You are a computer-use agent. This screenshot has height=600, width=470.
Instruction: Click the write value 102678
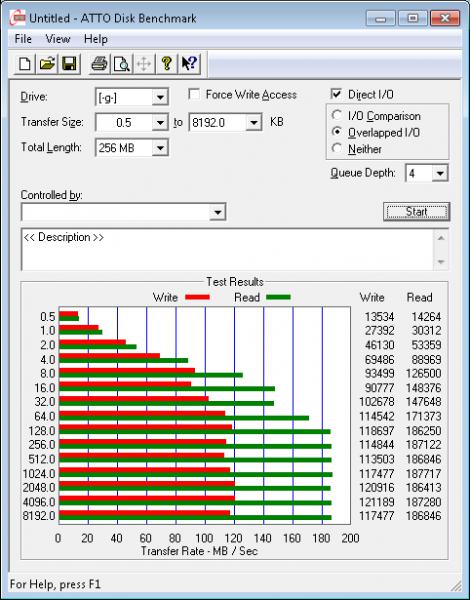[x=376, y=402]
